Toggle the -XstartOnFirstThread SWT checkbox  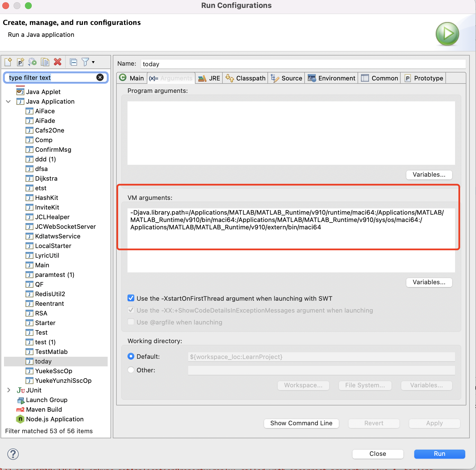pyautogui.click(x=131, y=298)
